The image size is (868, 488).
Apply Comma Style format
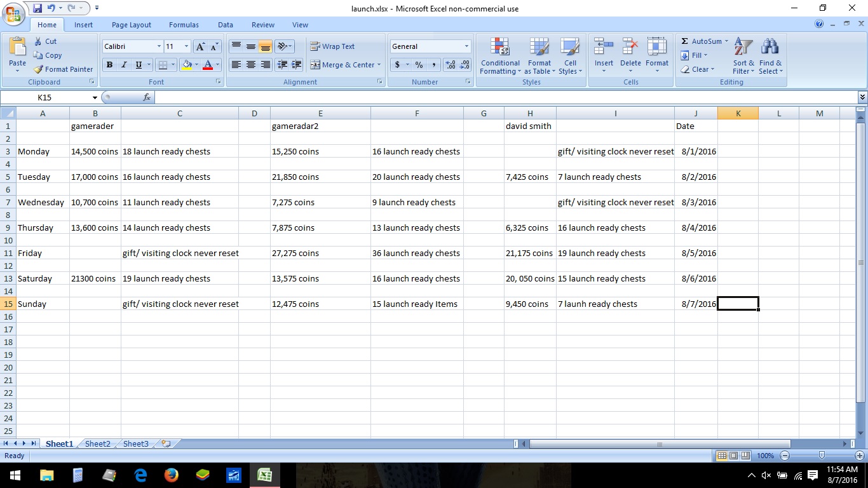click(x=433, y=65)
